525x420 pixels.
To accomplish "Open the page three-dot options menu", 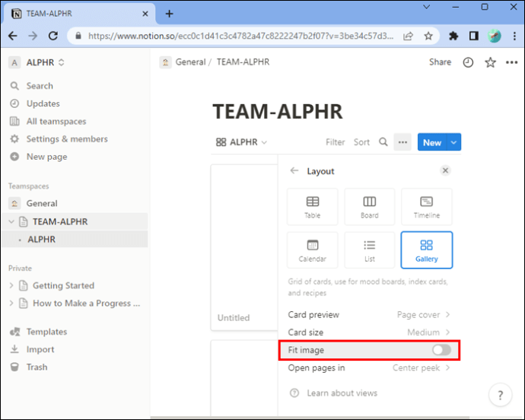I will pos(511,62).
